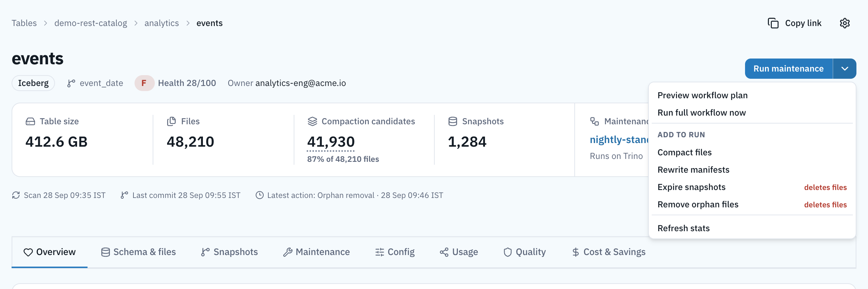
Task: Open analytics breadcrumb link
Action: tap(162, 23)
